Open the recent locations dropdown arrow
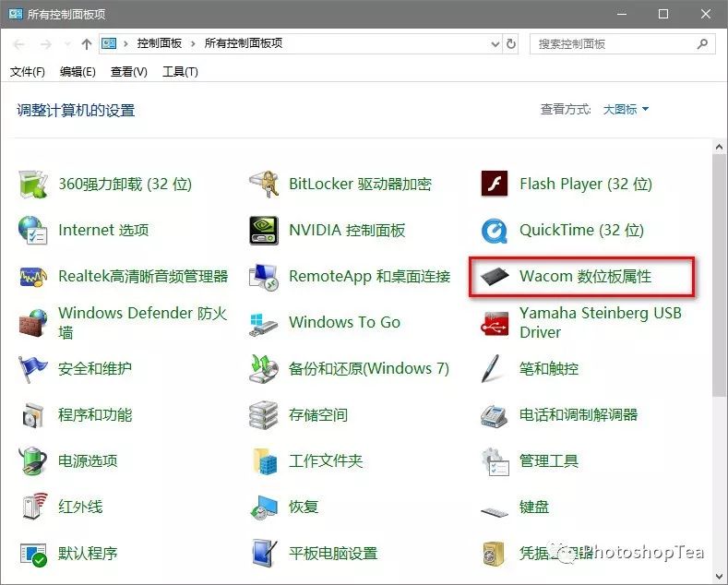 tap(67, 44)
